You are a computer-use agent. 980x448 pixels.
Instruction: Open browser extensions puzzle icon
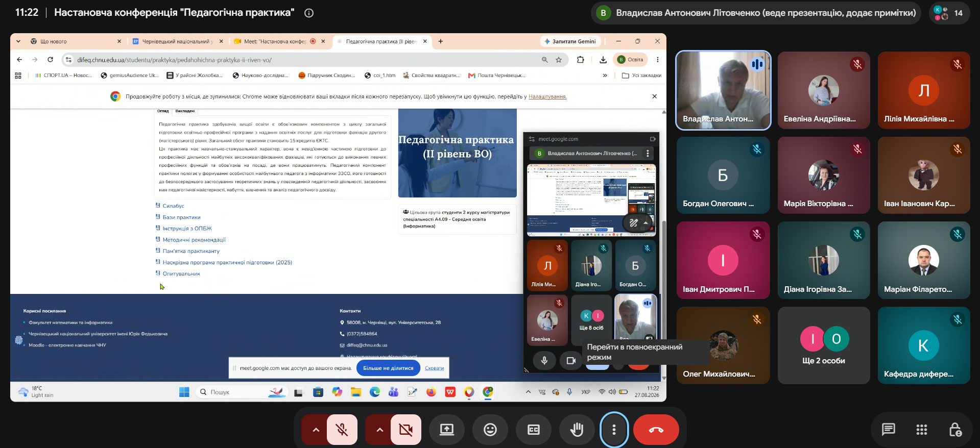[x=581, y=60]
